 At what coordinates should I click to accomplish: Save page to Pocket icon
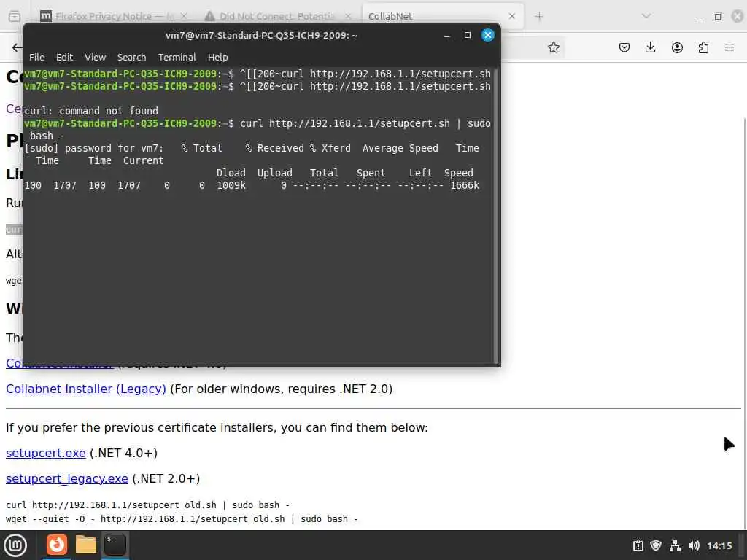pyautogui.click(x=624, y=47)
